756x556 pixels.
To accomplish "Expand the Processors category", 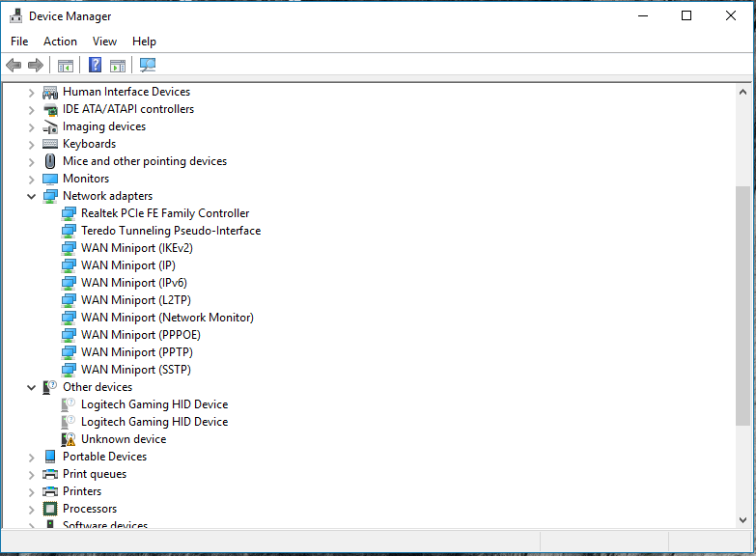I will point(31,509).
